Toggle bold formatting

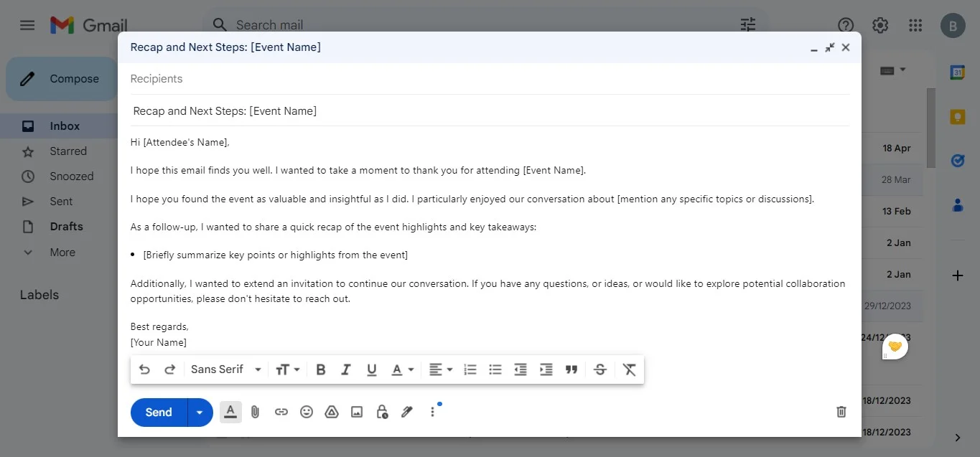click(320, 369)
